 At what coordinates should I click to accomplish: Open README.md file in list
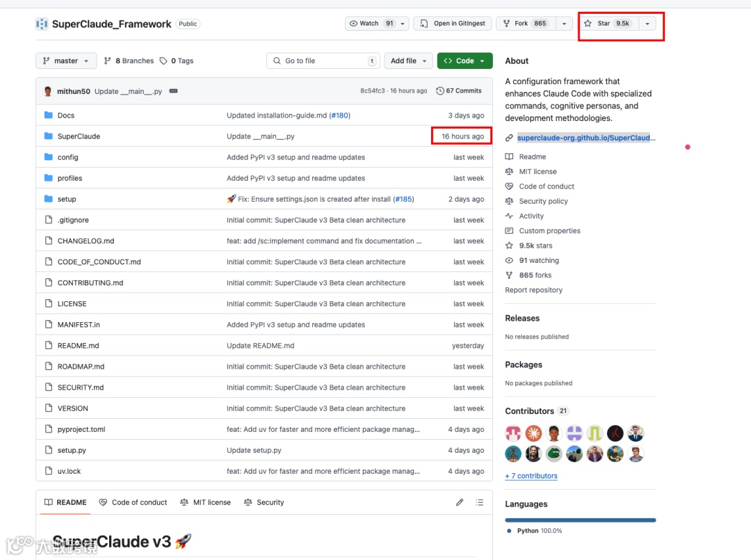[79, 346]
